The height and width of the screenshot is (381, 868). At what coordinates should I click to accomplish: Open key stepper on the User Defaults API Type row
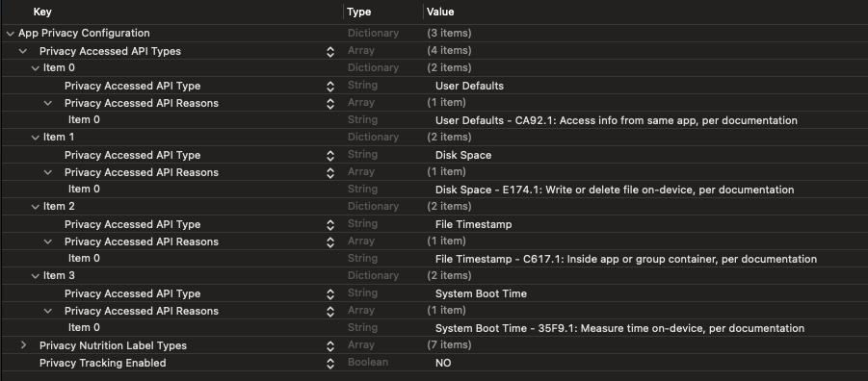tap(330, 87)
